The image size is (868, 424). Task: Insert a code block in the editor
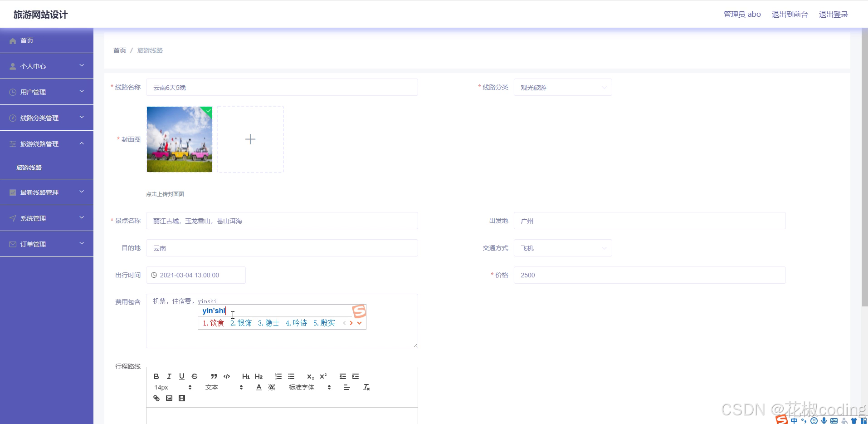pyautogui.click(x=227, y=376)
